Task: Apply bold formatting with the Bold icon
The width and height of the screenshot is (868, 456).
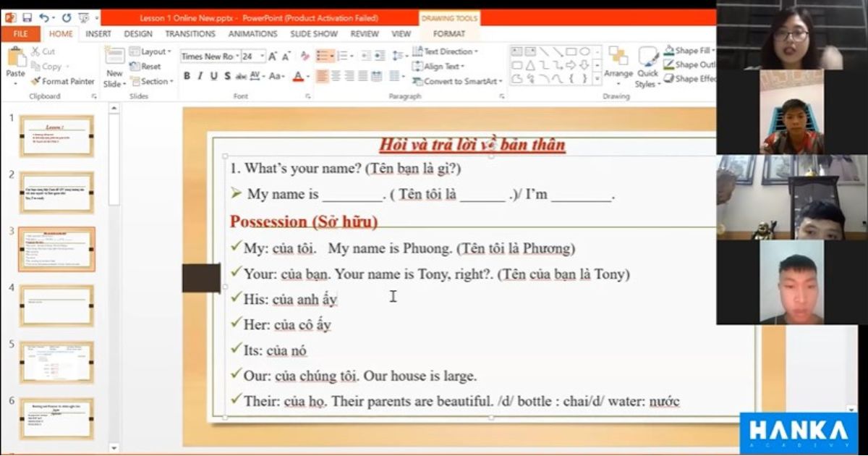Action: (186, 75)
